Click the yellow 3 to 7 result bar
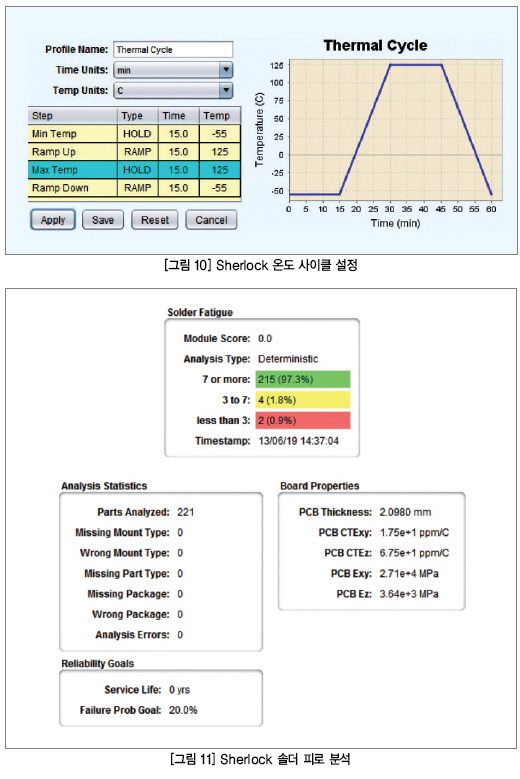The width and height of the screenshot is (520, 779). pos(303,400)
